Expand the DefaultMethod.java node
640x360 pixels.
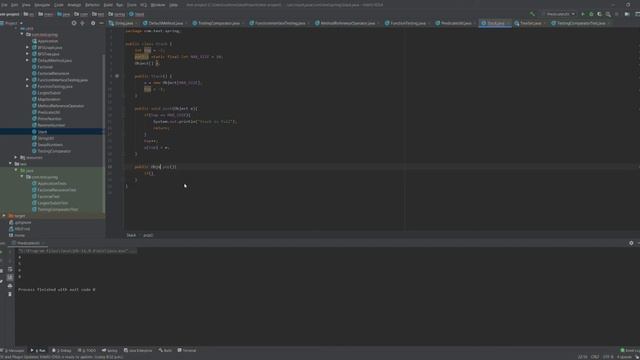pos(27,60)
